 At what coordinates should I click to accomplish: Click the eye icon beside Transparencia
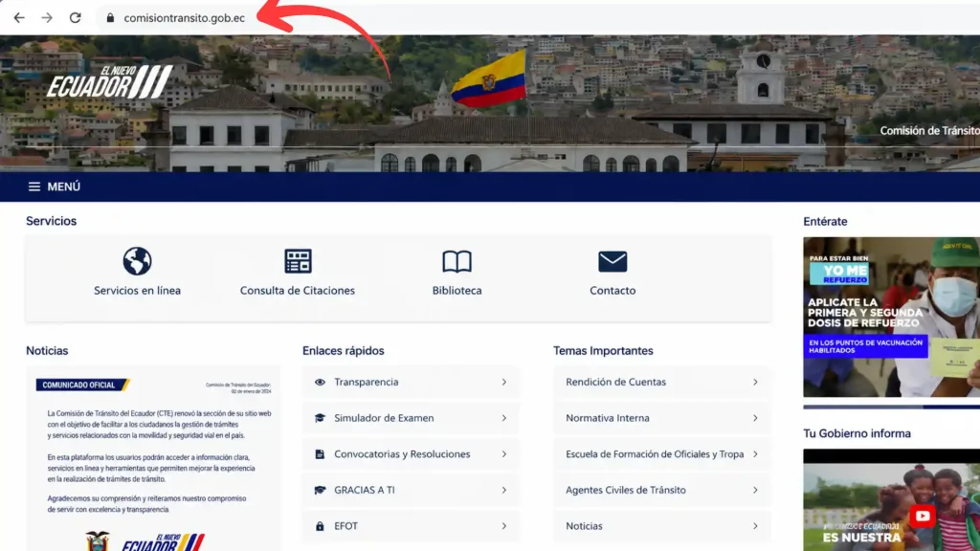(x=320, y=382)
